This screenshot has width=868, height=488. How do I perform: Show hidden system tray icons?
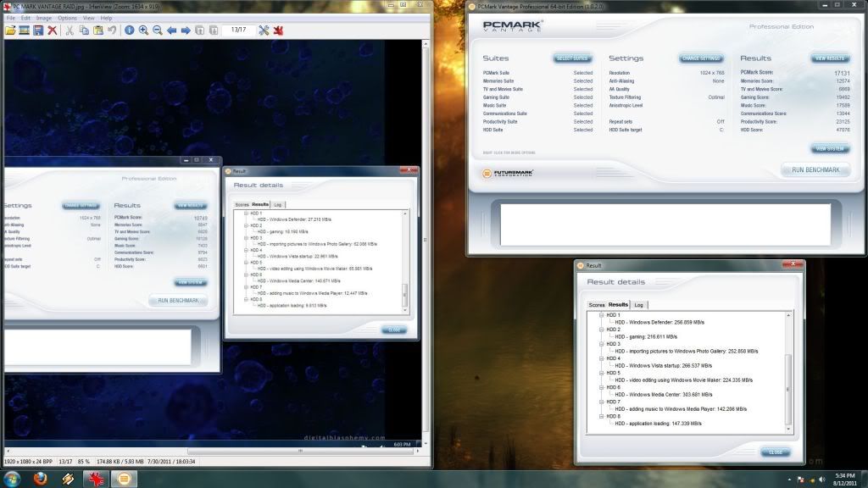pyautogui.click(x=789, y=480)
